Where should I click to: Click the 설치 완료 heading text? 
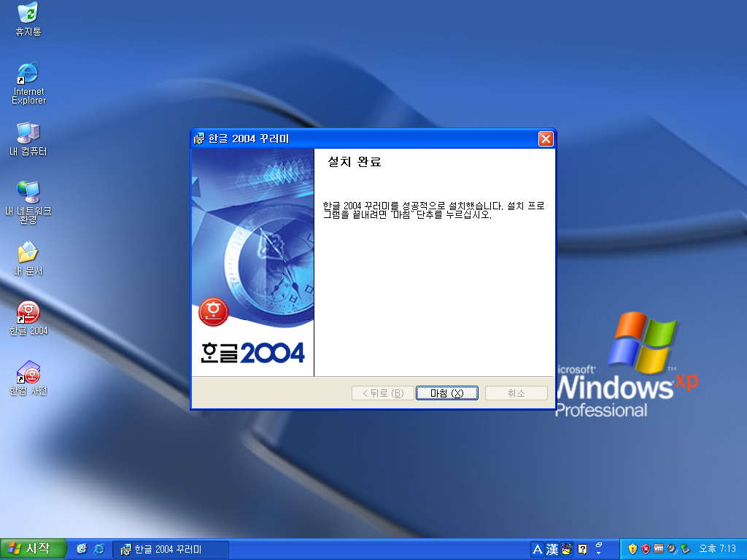click(355, 162)
